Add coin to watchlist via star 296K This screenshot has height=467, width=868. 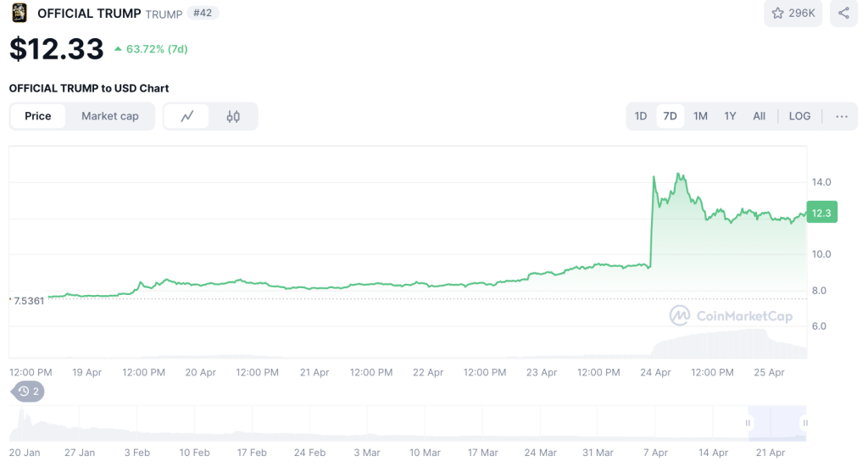(x=793, y=14)
